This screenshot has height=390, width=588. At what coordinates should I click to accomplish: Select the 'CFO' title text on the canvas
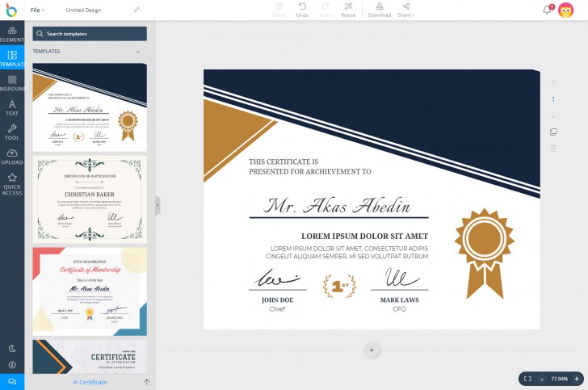click(399, 309)
